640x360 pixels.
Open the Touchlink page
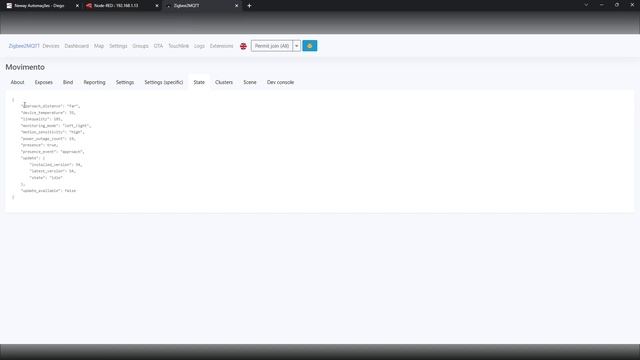pyautogui.click(x=179, y=46)
